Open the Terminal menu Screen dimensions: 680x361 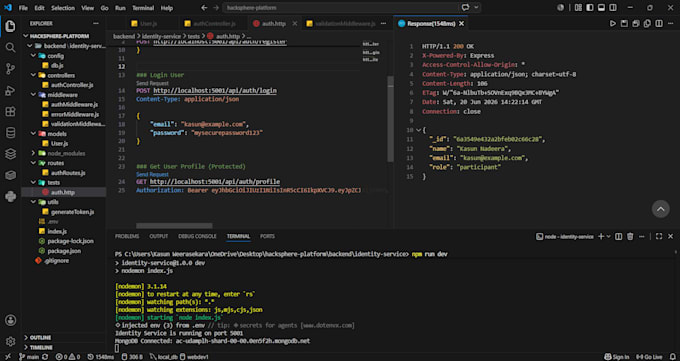[x=143, y=8]
